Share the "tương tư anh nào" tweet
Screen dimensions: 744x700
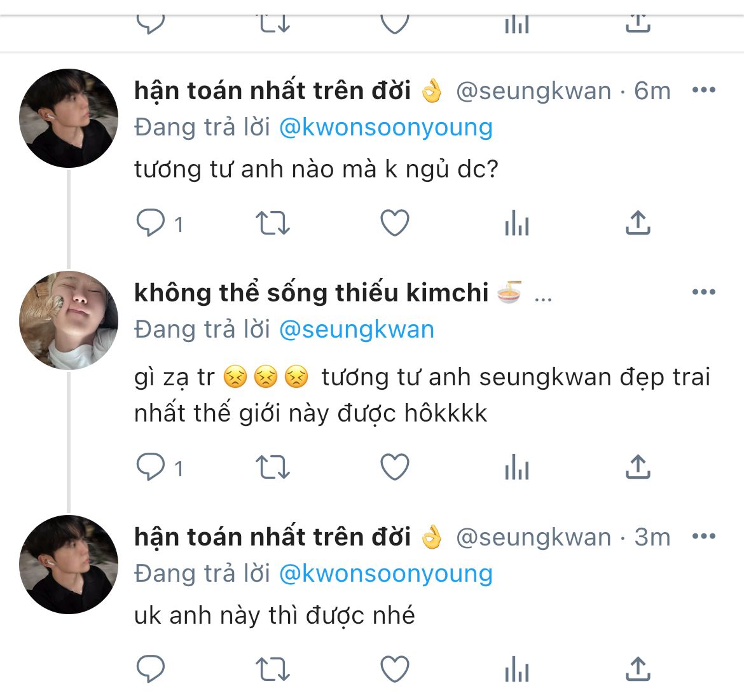(638, 223)
